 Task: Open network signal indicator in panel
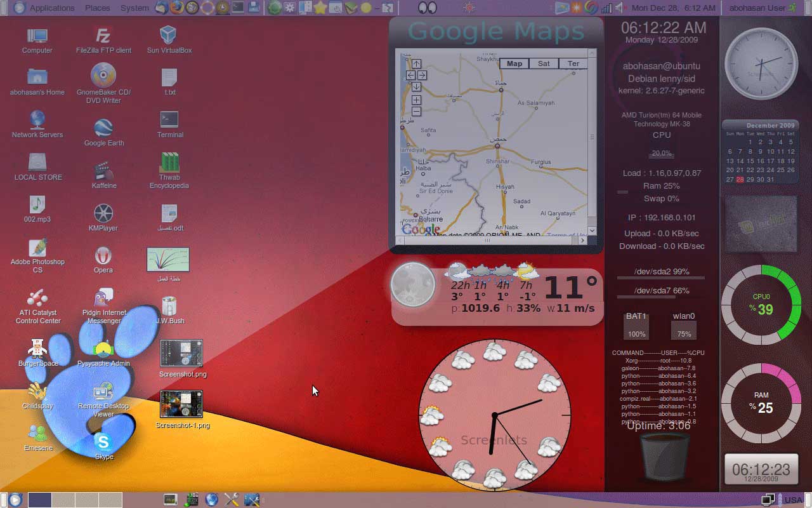pyautogui.click(x=606, y=8)
